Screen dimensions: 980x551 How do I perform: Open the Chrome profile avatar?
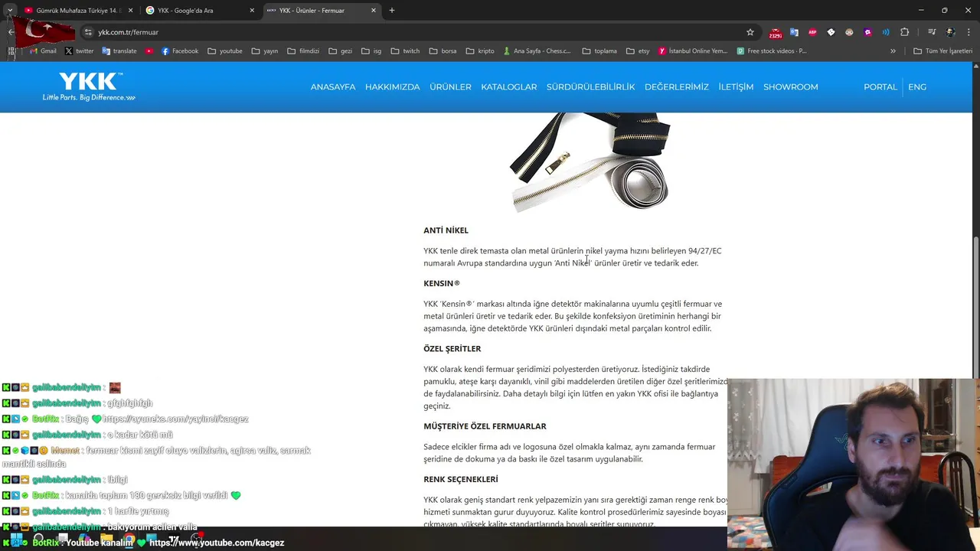coord(950,32)
